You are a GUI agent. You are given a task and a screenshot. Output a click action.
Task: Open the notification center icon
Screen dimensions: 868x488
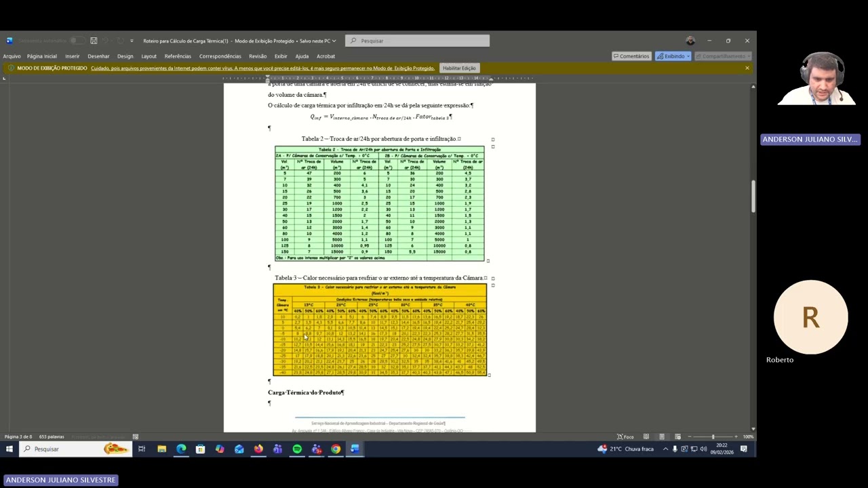pyautogui.click(x=744, y=449)
